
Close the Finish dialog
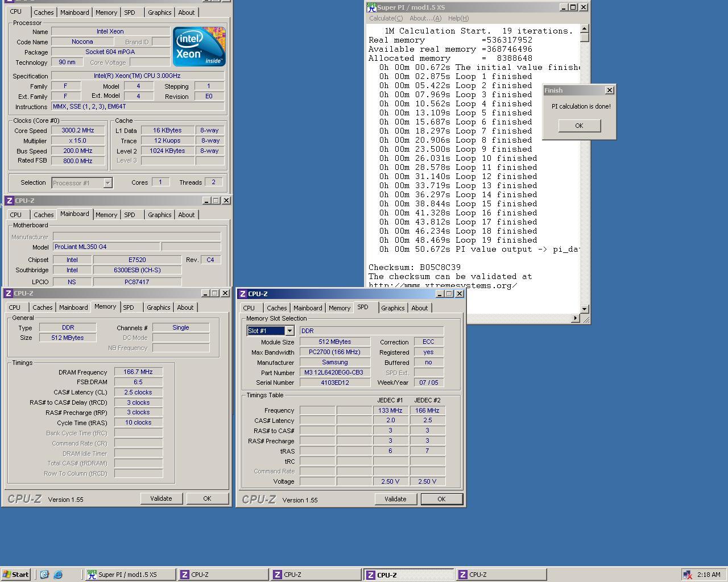point(610,90)
